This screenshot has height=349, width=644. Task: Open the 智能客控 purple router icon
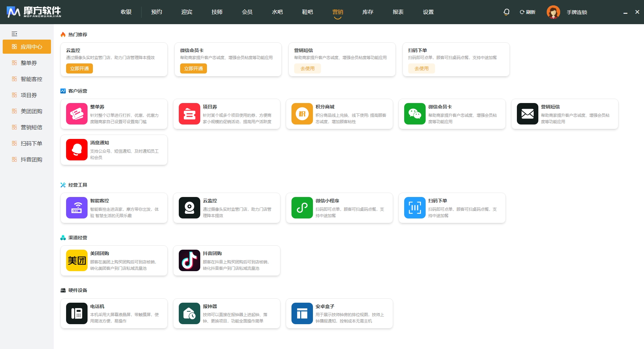click(76, 208)
